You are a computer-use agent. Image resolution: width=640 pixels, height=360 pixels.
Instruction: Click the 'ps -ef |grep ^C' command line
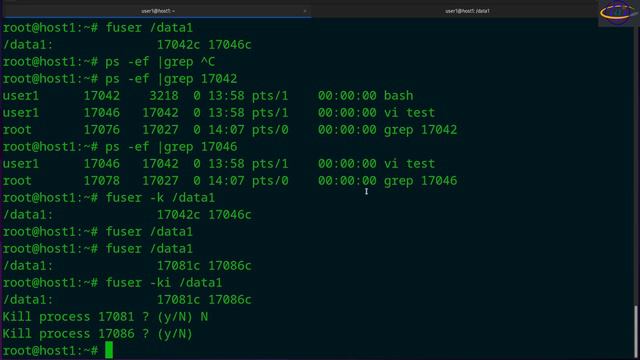coord(109,62)
